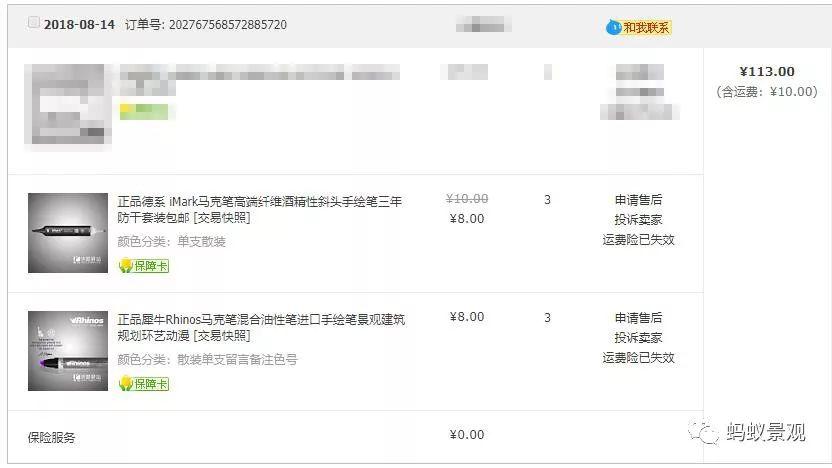The width and height of the screenshot is (832, 468).
Task: Open the Rhinos marker product thumbnail
Action: (x=68, y=351)
